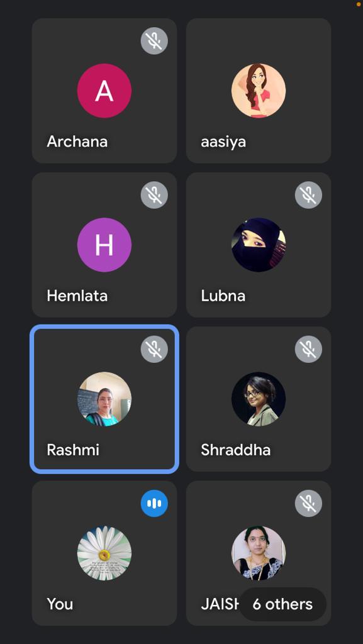This screenshot has width=363, height=644.
Task: Click the JAISH participant's profile photo
Action: click(x=259, y=553)
